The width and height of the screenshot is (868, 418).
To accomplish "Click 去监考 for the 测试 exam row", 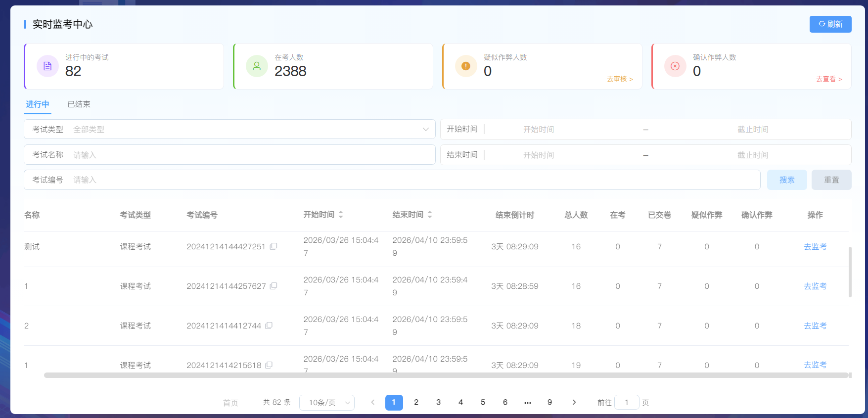I will (815, 246).
